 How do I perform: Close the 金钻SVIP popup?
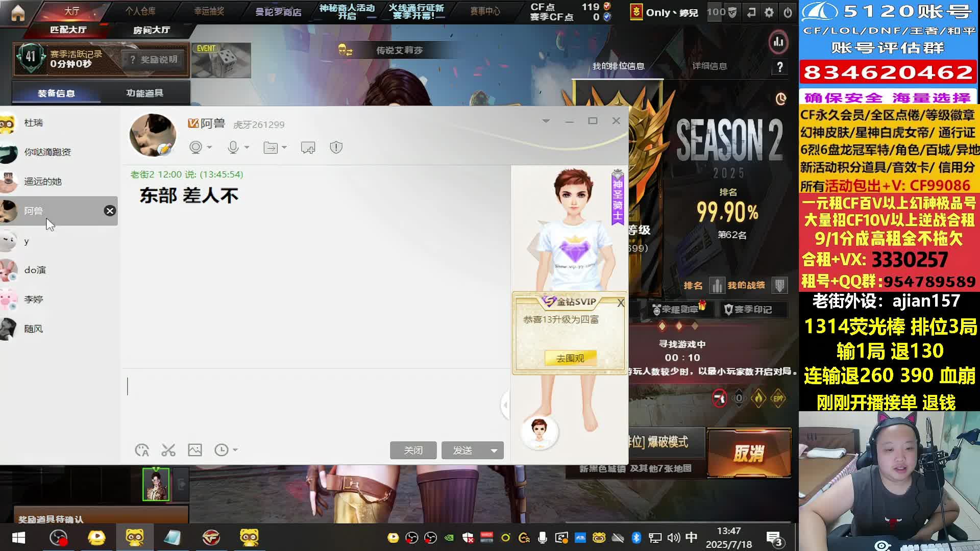coord(621,303)
